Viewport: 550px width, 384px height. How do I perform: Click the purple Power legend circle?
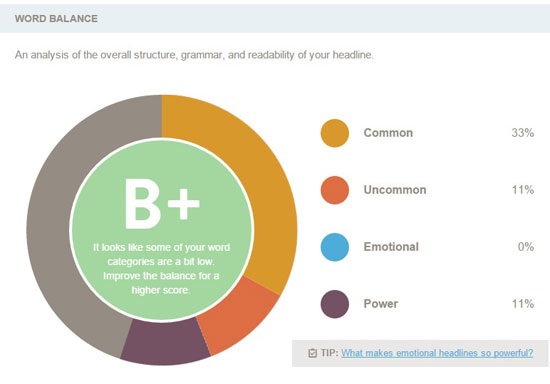(335, 304)
